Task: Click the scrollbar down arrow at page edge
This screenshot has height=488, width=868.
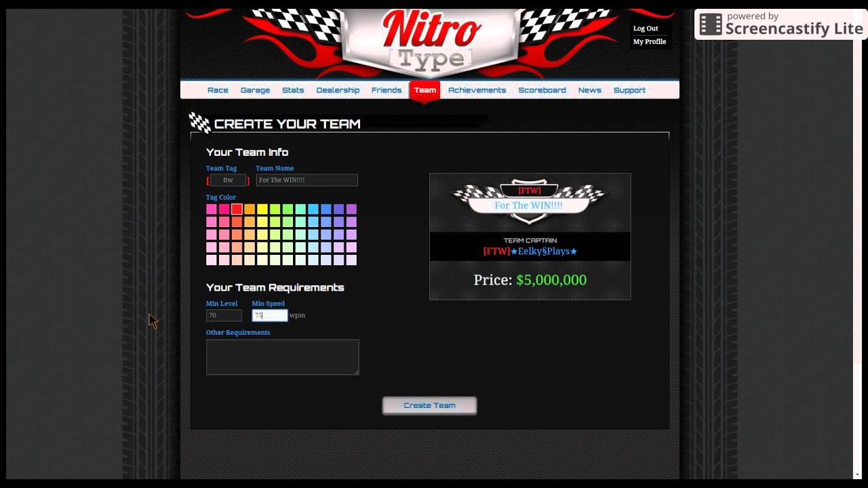Action: click(x=857, y=474)
